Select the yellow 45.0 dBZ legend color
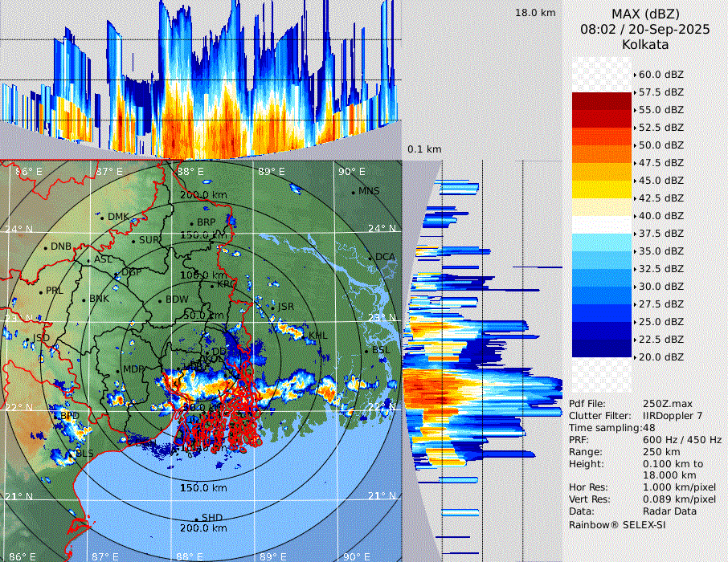The height and width of the screenshot is (562, 728). 602,189
